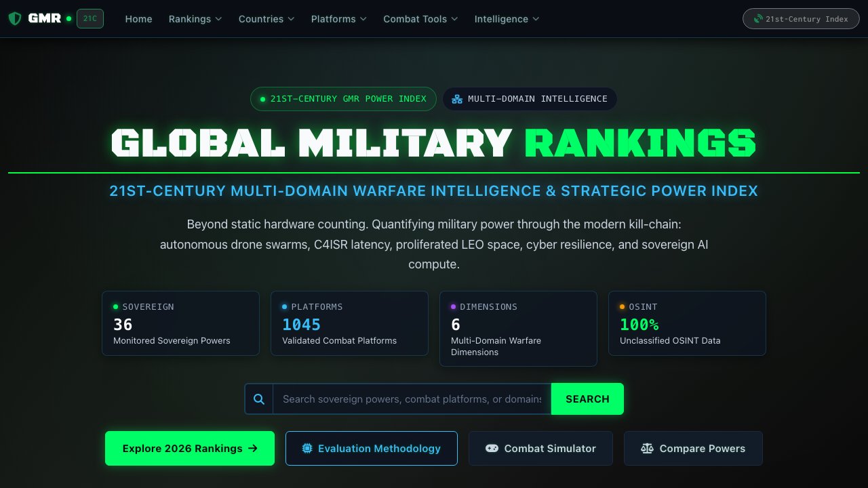868x488 pixels.
Task: Click the Multi-Domain Warfare Dimensions stat card
Action: click(518, 329)
